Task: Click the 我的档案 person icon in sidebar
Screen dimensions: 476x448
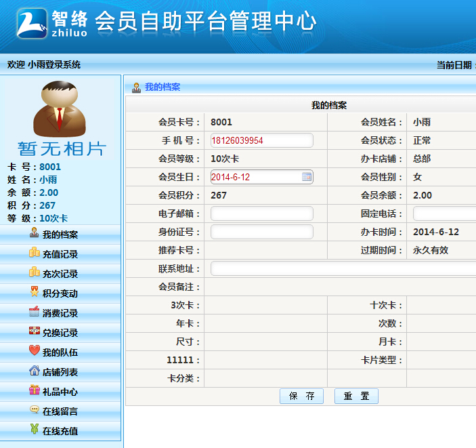Action: pos(34,233)
